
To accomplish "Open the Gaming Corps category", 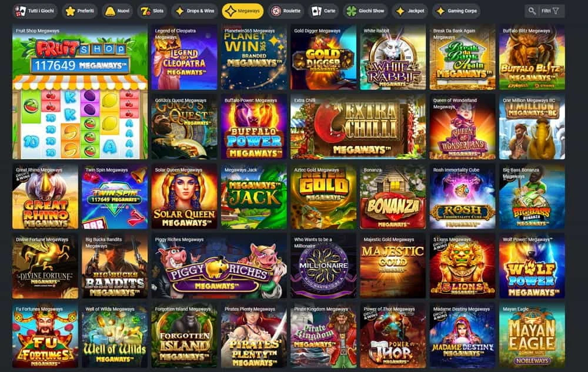I will click(457, 11).
